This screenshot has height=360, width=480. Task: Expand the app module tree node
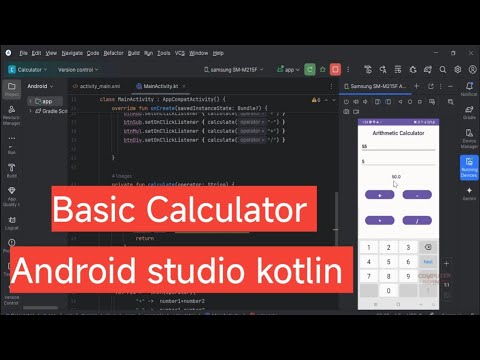[x=30, y=101]
